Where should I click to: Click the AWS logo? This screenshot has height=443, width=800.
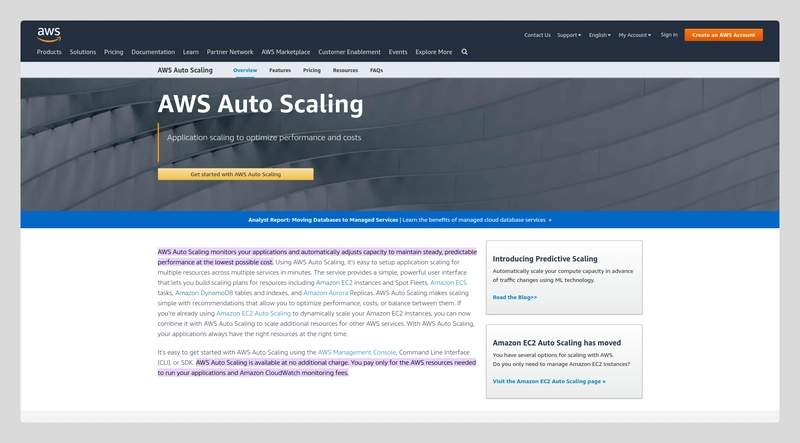pos(49,35)
